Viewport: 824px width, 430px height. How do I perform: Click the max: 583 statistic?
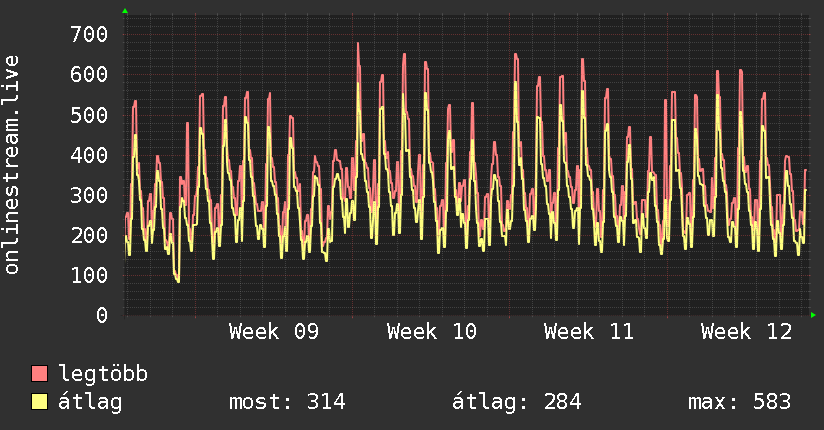(x=739, y=402)
